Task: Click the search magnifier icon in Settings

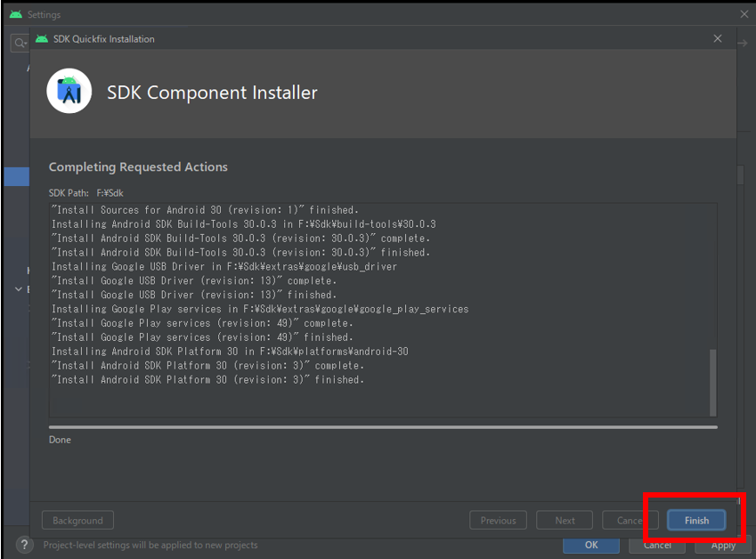Action: point(20,44)
